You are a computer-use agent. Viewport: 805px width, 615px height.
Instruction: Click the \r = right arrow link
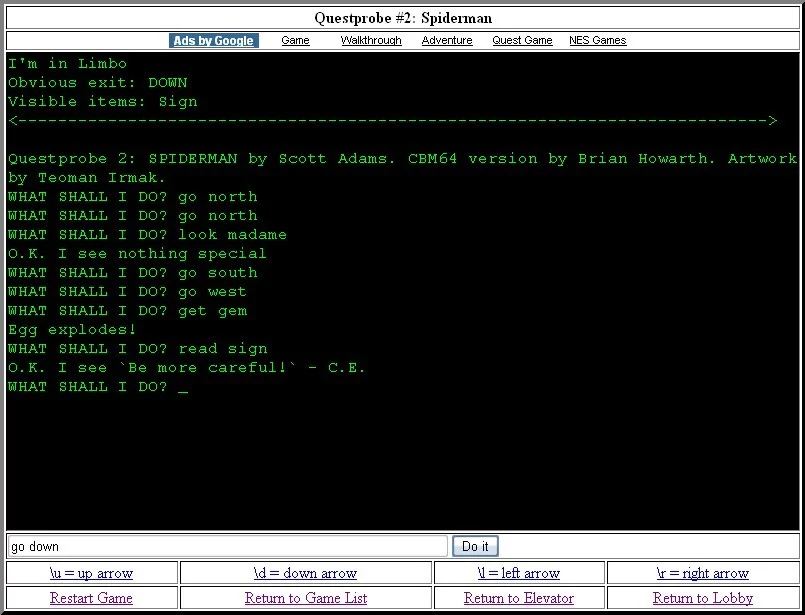coord(703,573)
